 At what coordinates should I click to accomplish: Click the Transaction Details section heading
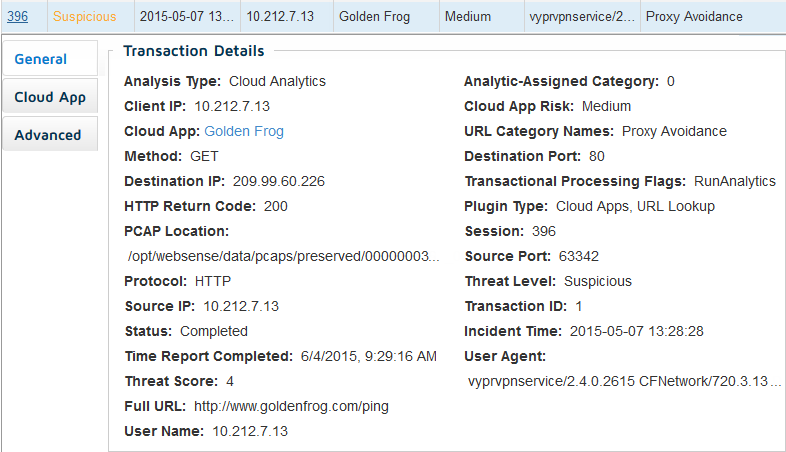(x=193, y=51)
